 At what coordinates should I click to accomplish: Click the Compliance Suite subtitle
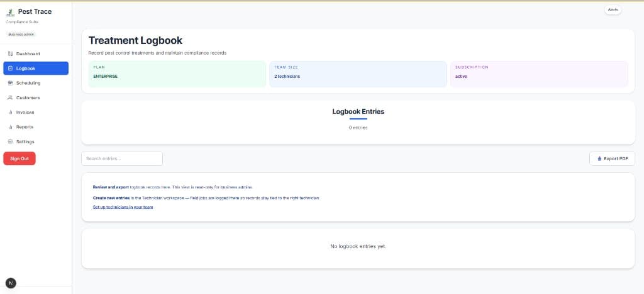(22, 22)
